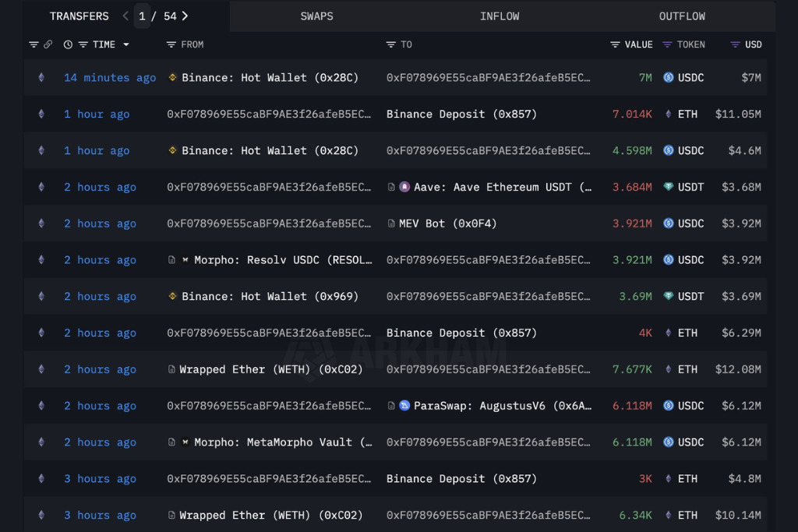Viewport: 798px width, 532px height.
Task: Click the $12.08M USD amount
Action: pos(738,370)
